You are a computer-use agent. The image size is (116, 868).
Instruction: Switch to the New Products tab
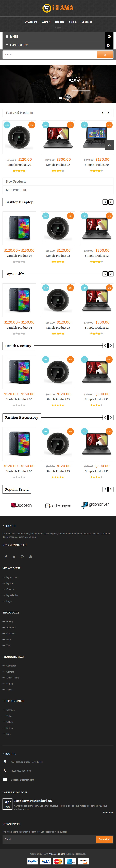pos(16,182)
